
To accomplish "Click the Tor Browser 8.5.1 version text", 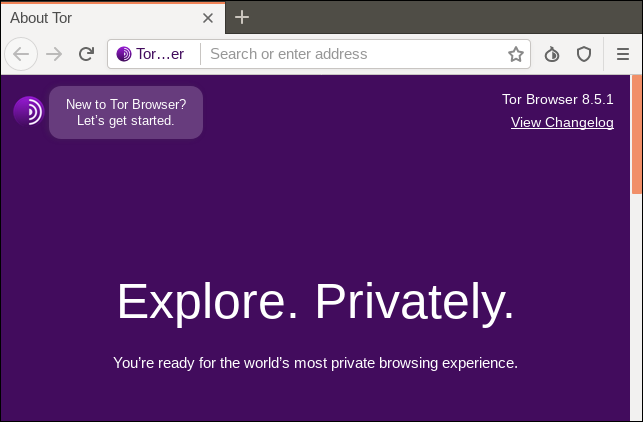I will coord(558,99).
